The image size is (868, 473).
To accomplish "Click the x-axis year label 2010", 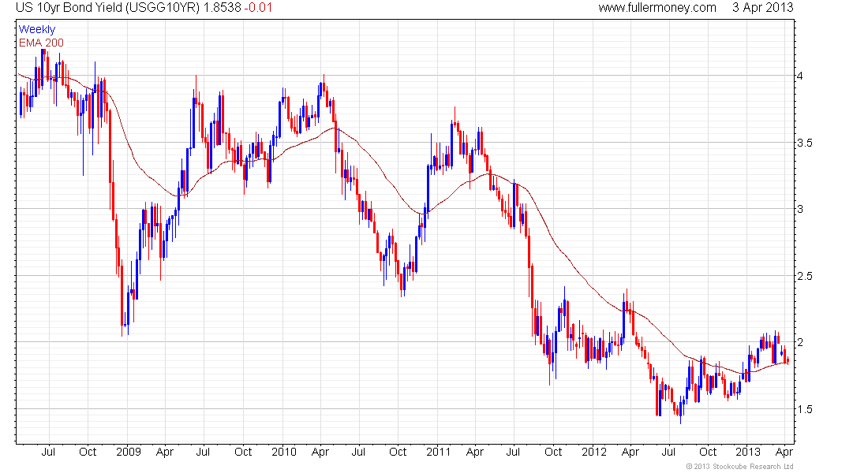I will (284, 452).
